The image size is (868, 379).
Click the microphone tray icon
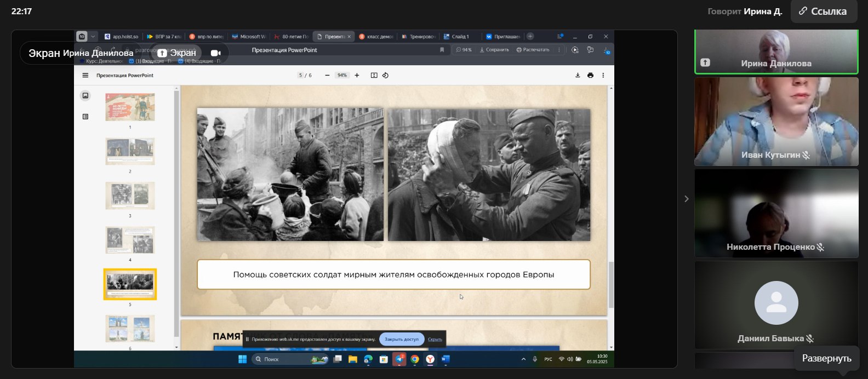coord(535,359)
